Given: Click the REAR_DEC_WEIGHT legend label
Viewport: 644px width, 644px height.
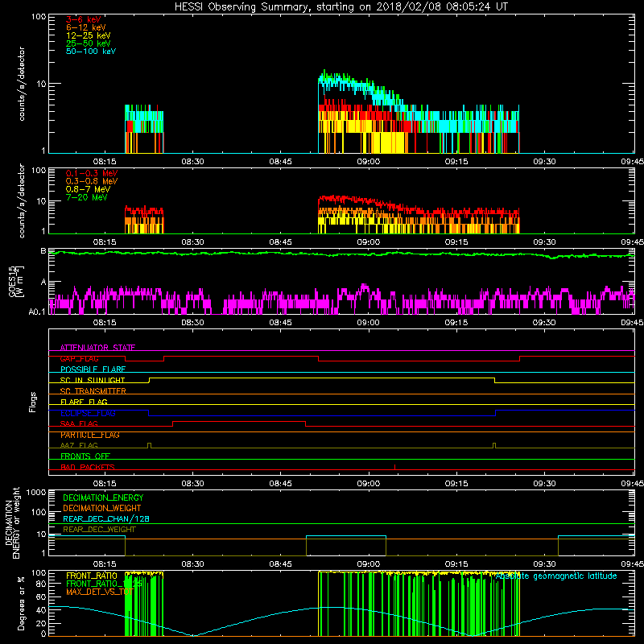Looking at the screenshot, I should pyautogui.click(x=99, y=530).
